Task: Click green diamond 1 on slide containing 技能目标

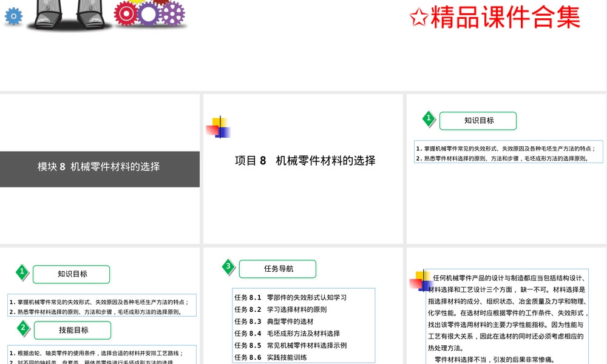Action: [x=22, y=272]
